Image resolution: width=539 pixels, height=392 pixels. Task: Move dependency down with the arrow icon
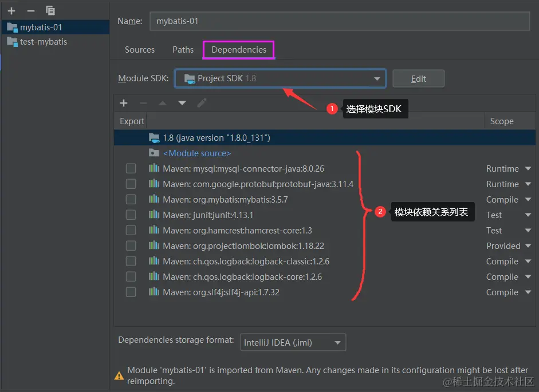[182, 103]
